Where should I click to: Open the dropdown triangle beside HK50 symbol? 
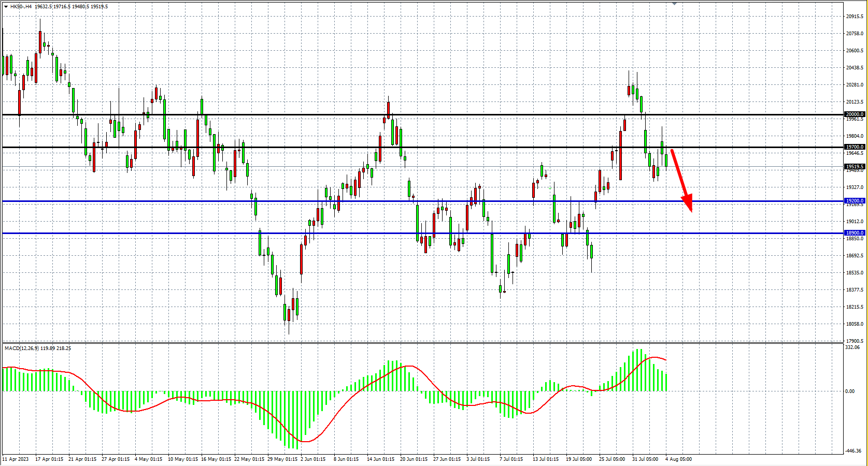pos(6,7)
